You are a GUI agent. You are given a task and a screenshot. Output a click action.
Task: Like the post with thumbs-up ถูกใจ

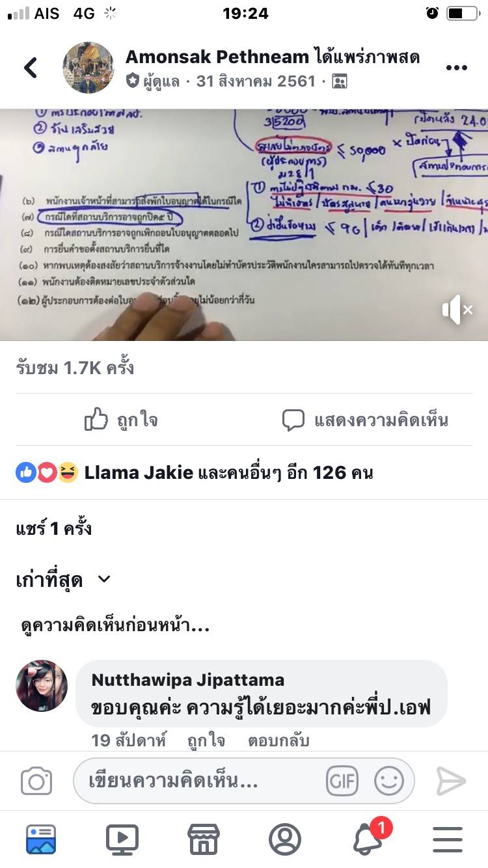pyautogui.click(x=121, y=420)
